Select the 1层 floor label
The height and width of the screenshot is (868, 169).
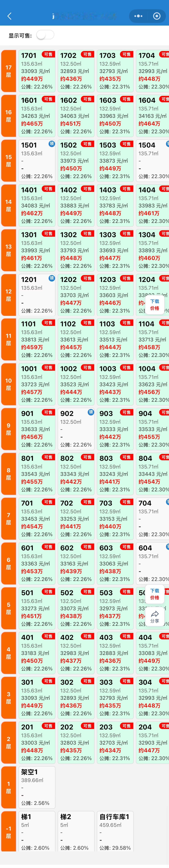click(8, 787)
